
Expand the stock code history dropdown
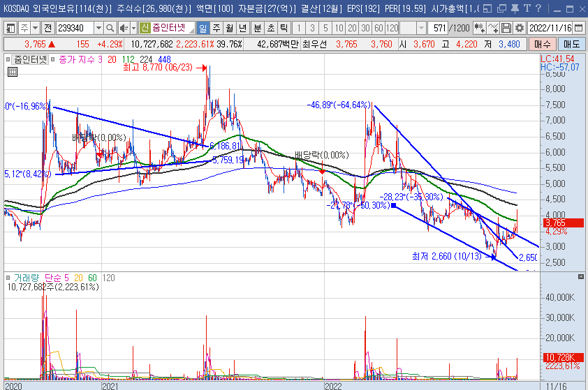pyautogui.click(x=98, y=28)
